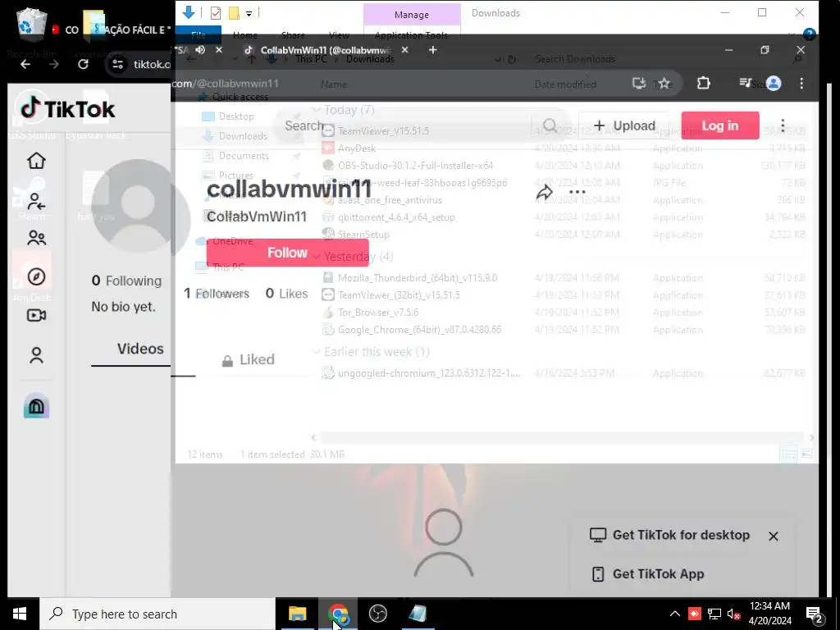Screen dimensions: 840x630
Task: Open a new Chrome tab with plus
Action: 433,50
